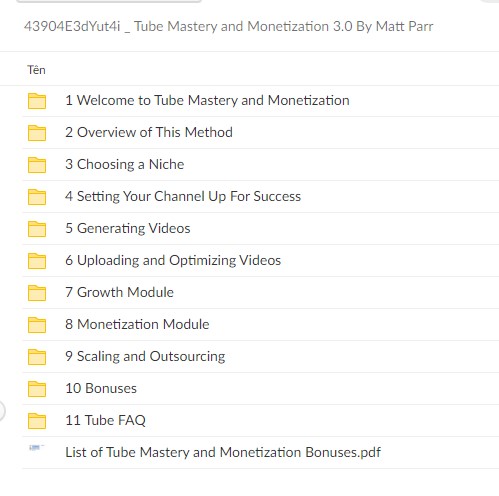
Task: Select folder icon next to Growth Module
Action: point(37,293)
